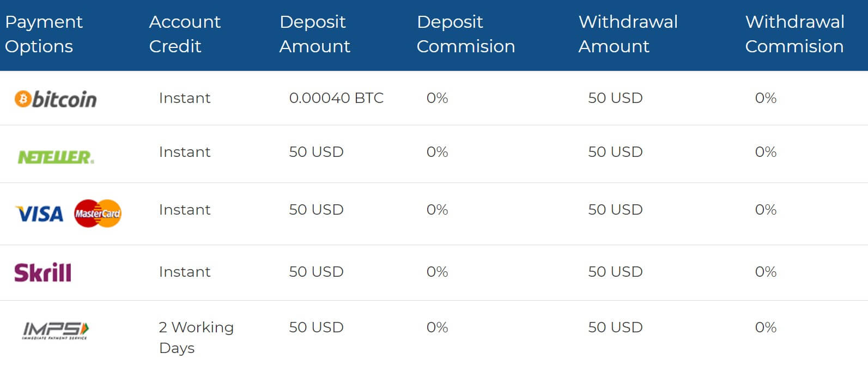Select the Withdrawal Amount header
This screenshot has height=365, width=868.
pos(628,34)
